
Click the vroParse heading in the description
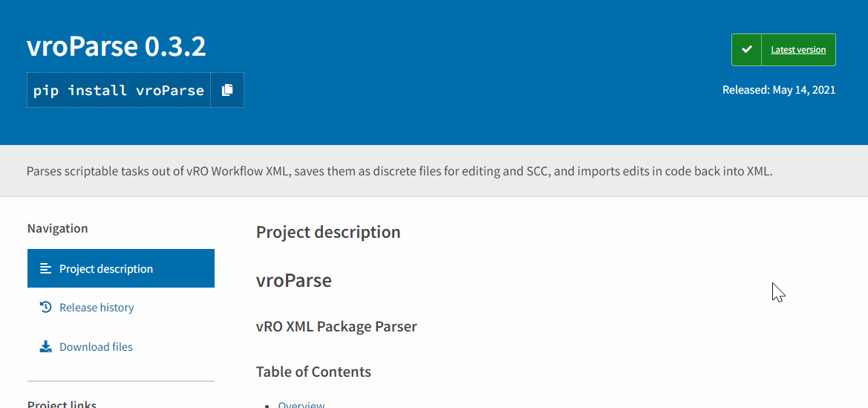294,280
